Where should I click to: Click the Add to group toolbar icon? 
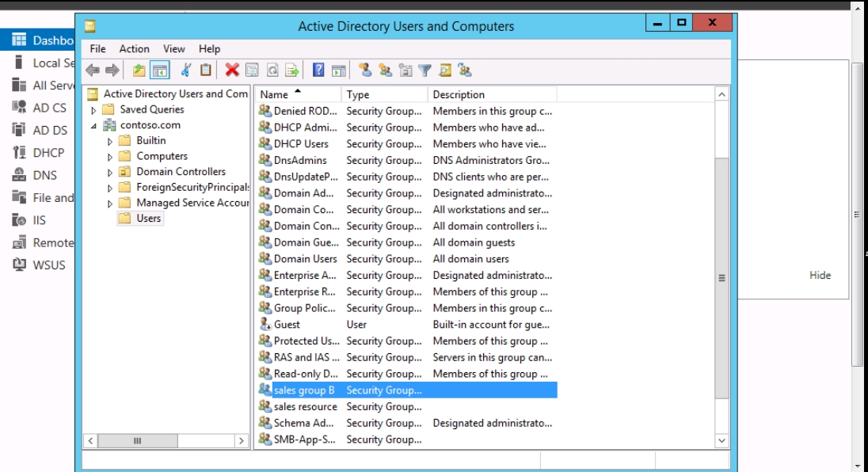464,70
